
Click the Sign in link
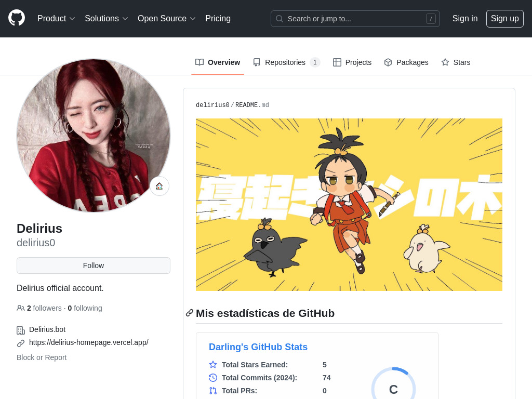click(465, 18)
